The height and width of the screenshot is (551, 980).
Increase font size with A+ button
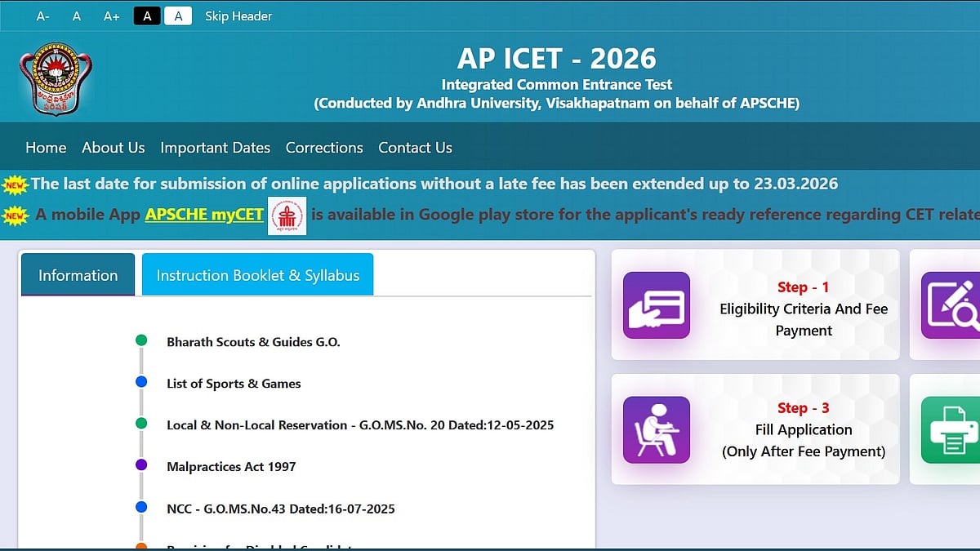pyautogui.click(x=112, y=16)
